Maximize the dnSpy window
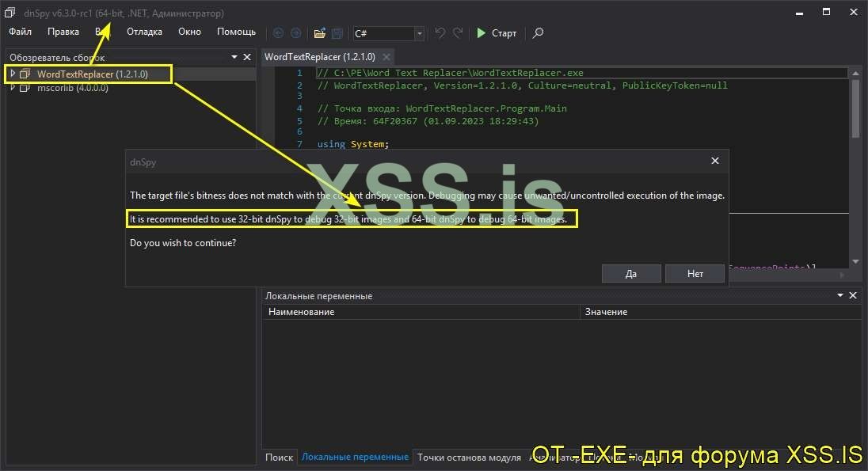Image resolution: width=868 pixels, height=471 pixels. (827, 12)
